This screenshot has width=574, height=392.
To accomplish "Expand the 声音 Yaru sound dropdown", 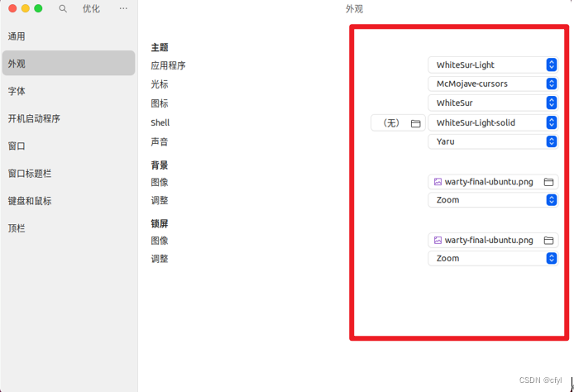I will click(x=493, y=141).
